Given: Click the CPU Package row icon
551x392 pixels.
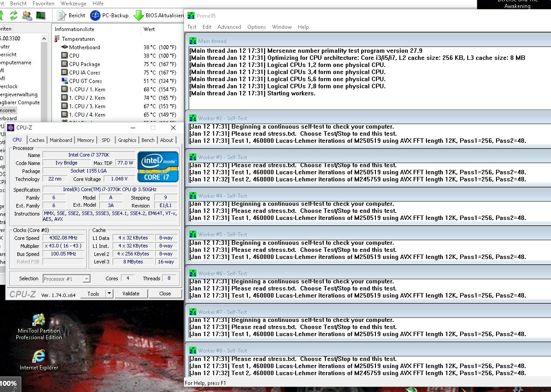Looking at the screenshot, I should (x=64, y=64).
